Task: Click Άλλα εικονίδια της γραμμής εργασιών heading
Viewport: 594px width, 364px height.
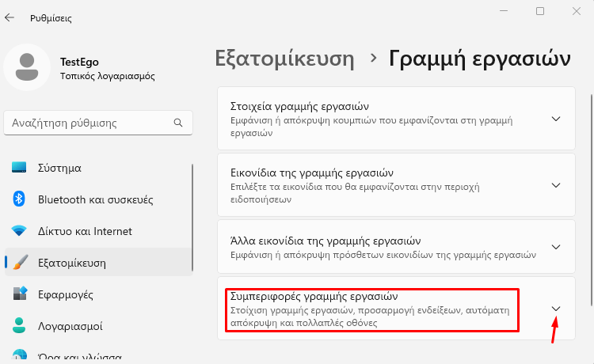Action: [x=326, y=241]
